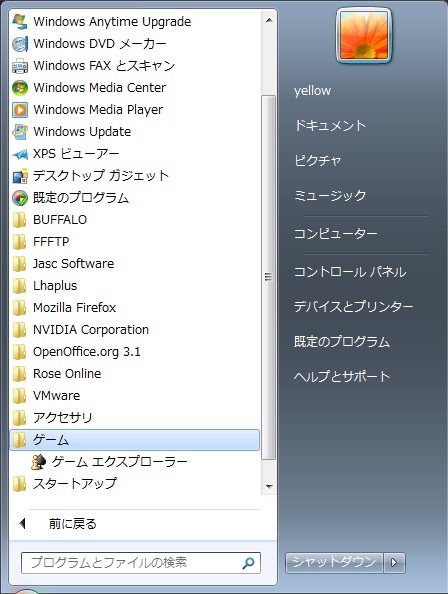Click the magnifier icon in the search box

click(x=248, y=563)
